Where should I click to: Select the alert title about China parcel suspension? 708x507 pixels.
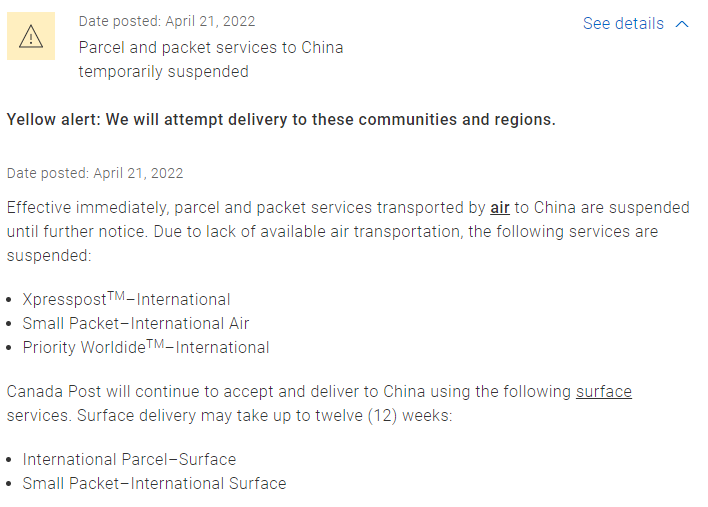[x=211, y=60]
